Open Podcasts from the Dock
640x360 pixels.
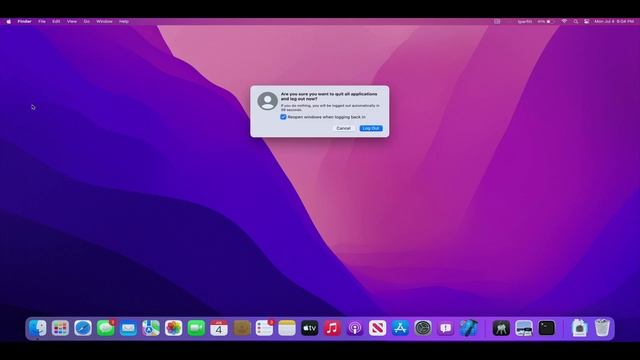tap(355, 328)
